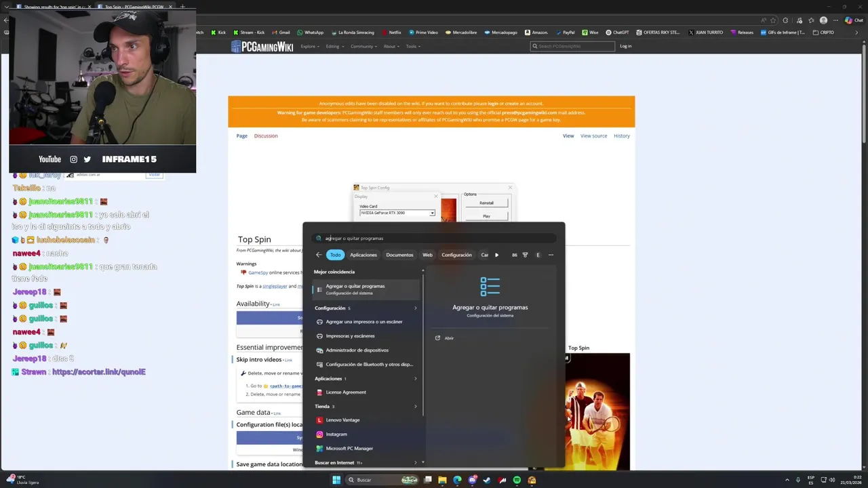The height and width of the screenshot is (488, 868).
Task: Open Agregar una impresora o un escáner
Action: (x=366, y=322)
